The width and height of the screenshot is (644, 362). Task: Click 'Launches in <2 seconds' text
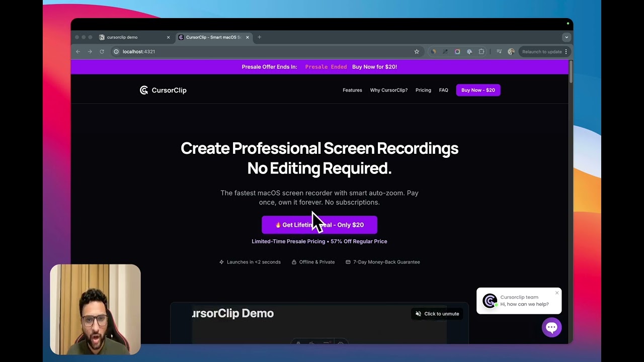click(x=254, y=262)
